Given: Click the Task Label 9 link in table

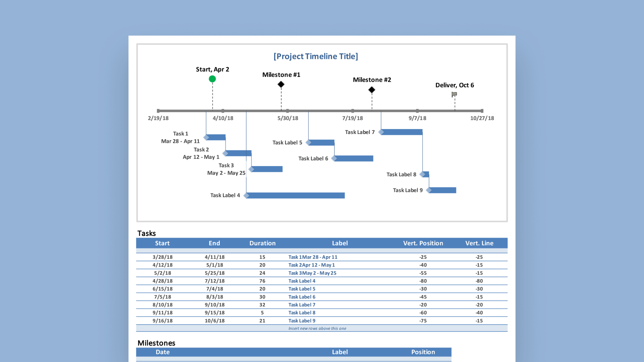Looking at the screenshot, I should tap(302, 321).
